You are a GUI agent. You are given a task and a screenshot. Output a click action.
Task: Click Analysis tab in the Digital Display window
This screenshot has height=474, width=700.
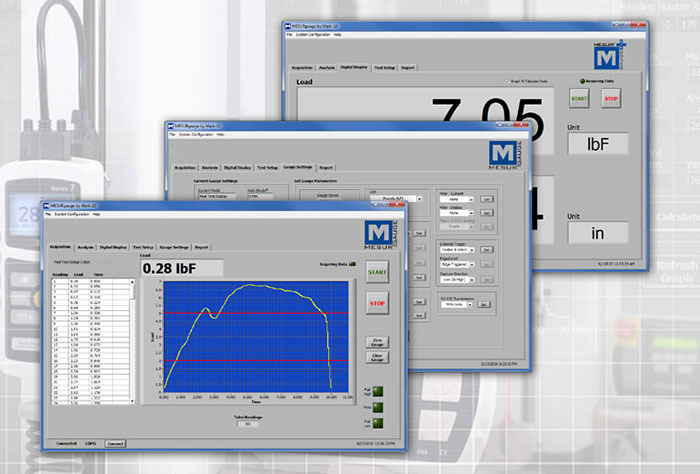[327, 68]
